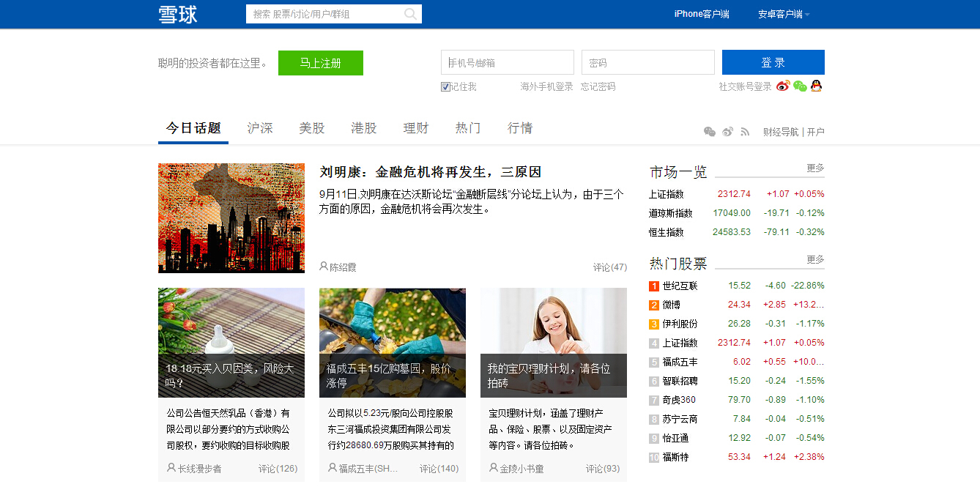Click author icon beside 陈绍霞
This screenshot has height=487, width=980.
point(324,267)
